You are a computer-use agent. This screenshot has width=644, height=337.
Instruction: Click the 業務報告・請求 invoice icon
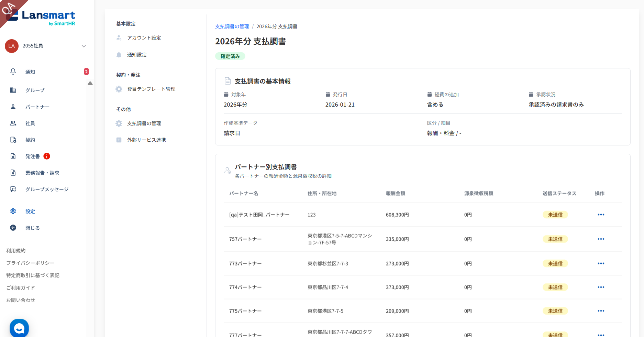coord(13,173)
